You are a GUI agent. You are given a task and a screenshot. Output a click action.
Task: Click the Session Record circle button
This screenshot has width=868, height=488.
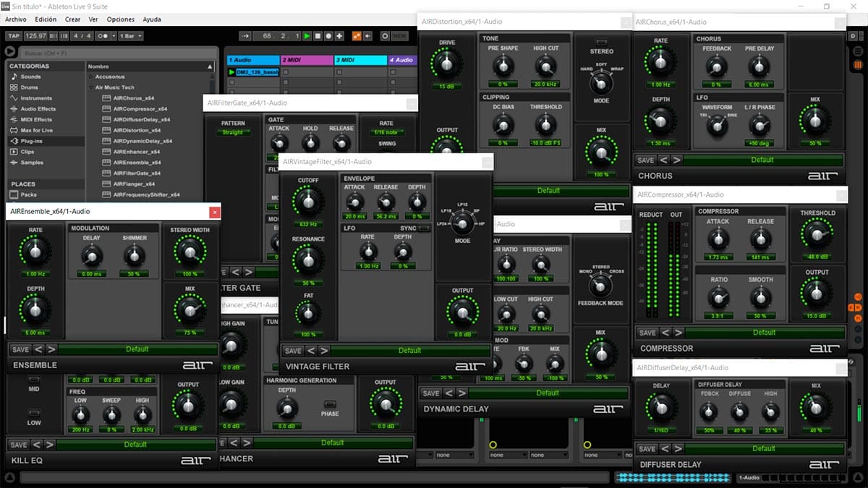click(384, 35)
